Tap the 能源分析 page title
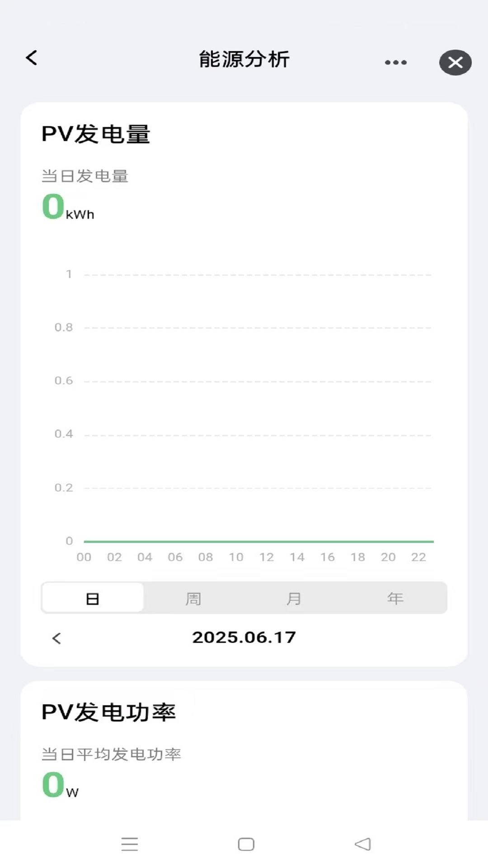This screenshot has width=488, height=868. [x=244, y=59]
